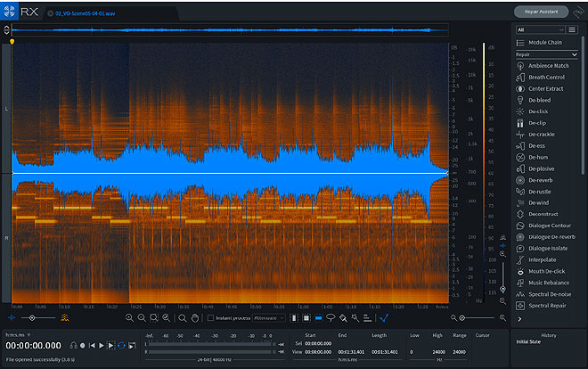Open Module Chain
588x369 pixels.
[539, 43]
